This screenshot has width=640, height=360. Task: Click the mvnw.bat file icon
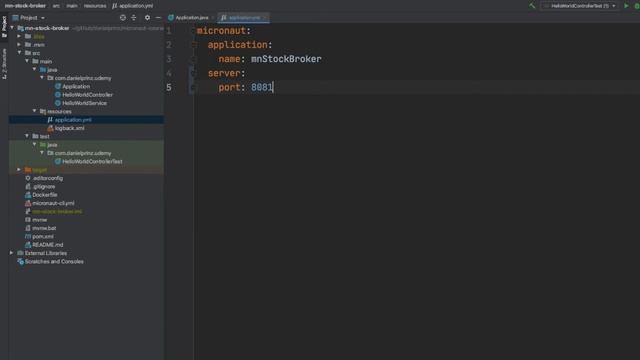(28, 228)
